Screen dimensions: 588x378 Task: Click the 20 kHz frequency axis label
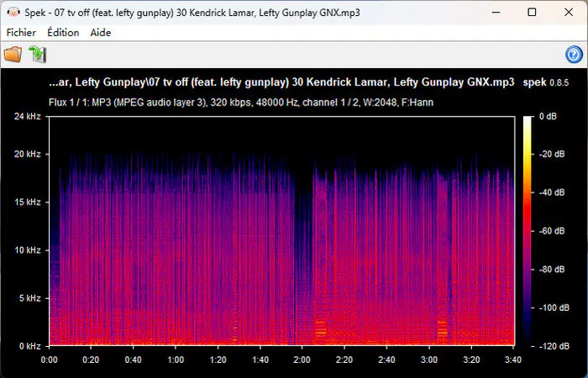click(x=28, y=154)
